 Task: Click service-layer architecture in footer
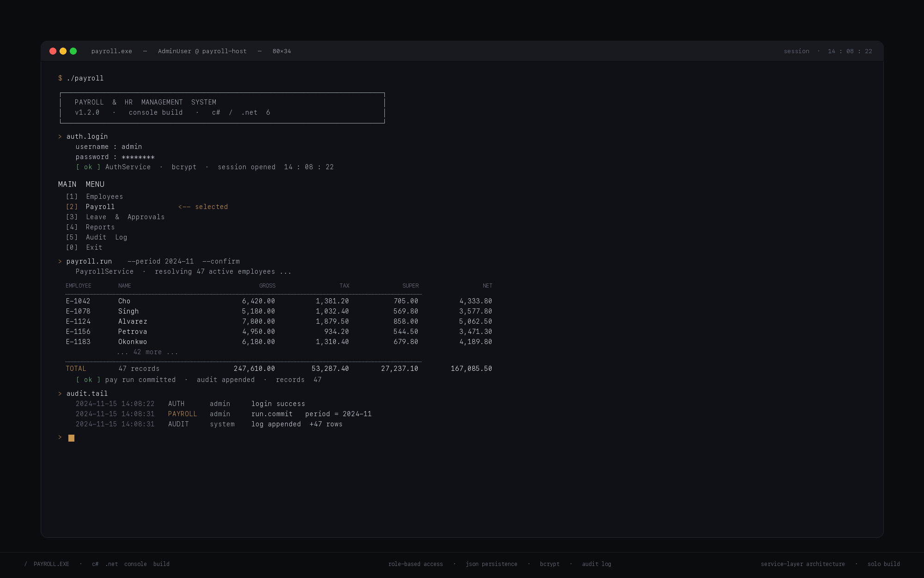803,564
